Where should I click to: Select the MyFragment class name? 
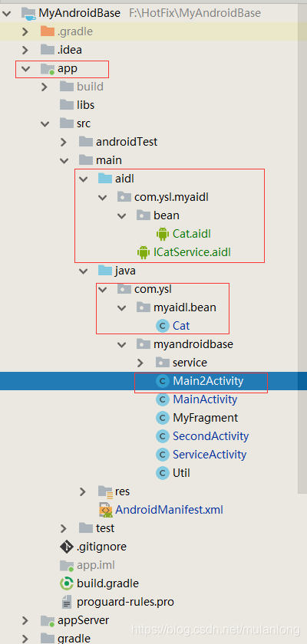tap(206, 418)
